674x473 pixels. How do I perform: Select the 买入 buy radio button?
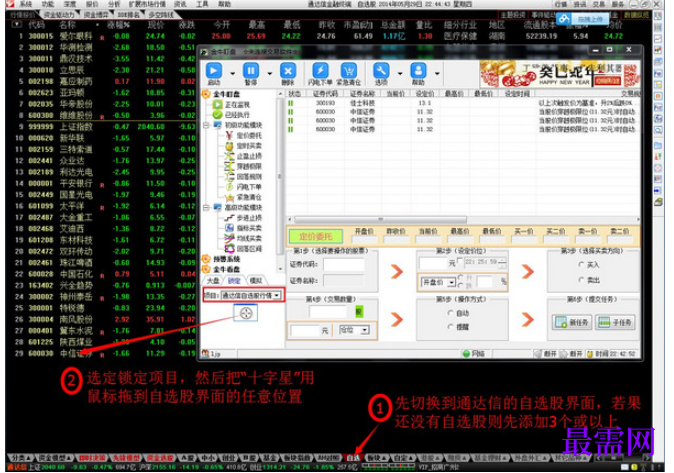coord(582,264)
